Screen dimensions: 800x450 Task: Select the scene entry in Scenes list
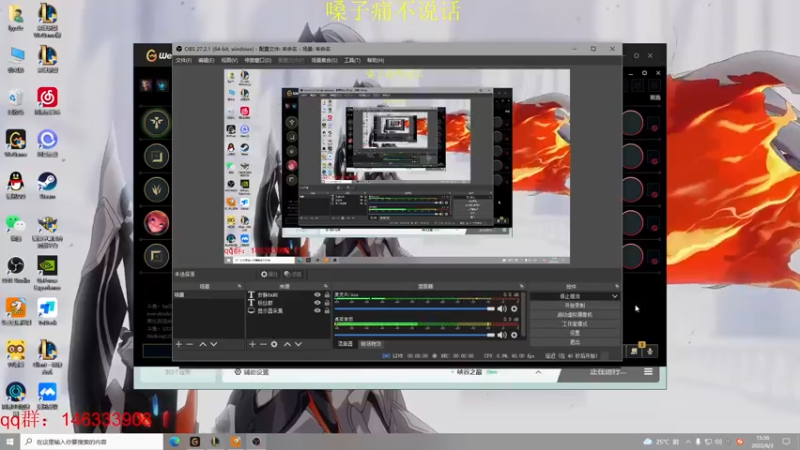point(208,295)
